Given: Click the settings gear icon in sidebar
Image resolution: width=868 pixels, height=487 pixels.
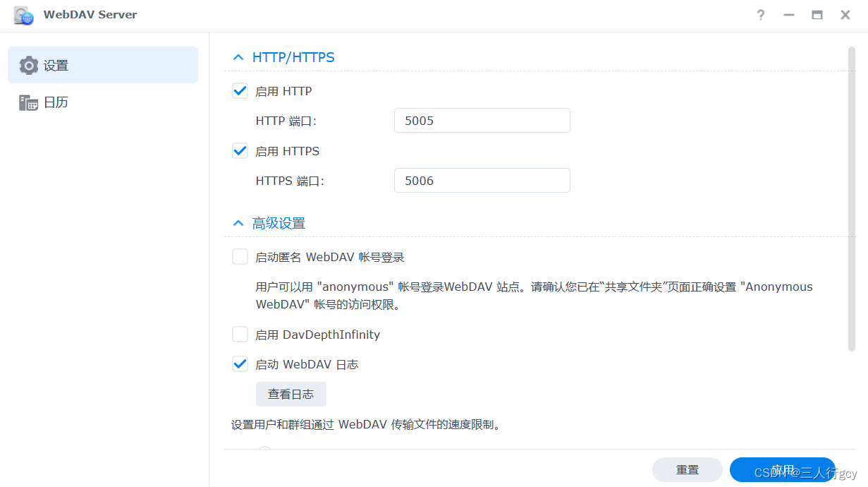Looking at the screenshot, I should click(29, 66).
